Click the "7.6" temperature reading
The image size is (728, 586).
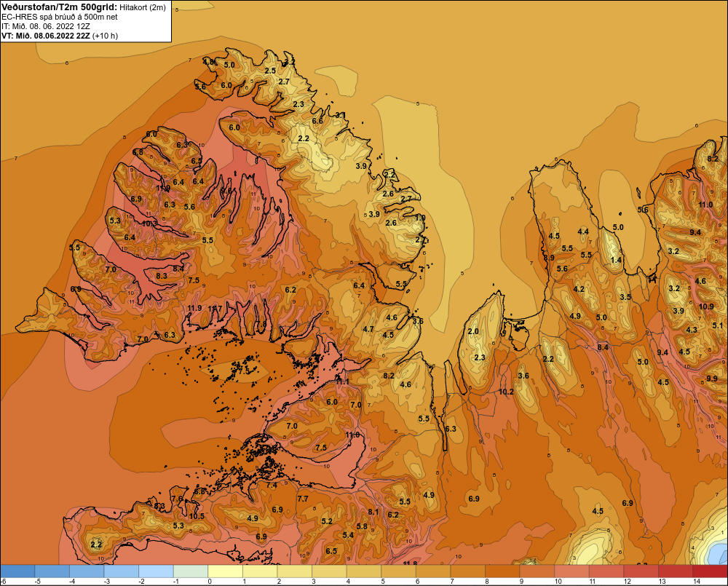pyautogui.click(x=177, y=498)
